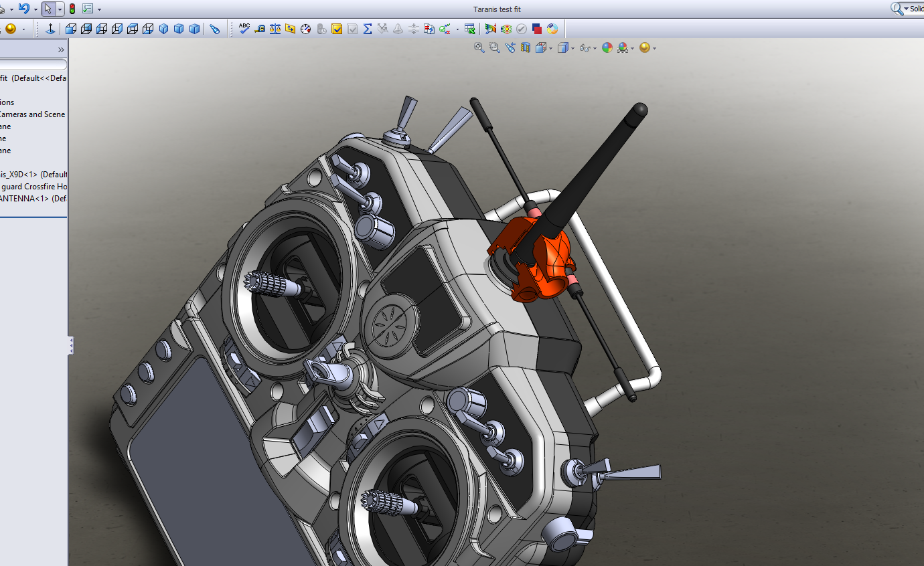Click the yellow Check tool icon
Viewport: 924px width, 566px height.
pos(337,29)
